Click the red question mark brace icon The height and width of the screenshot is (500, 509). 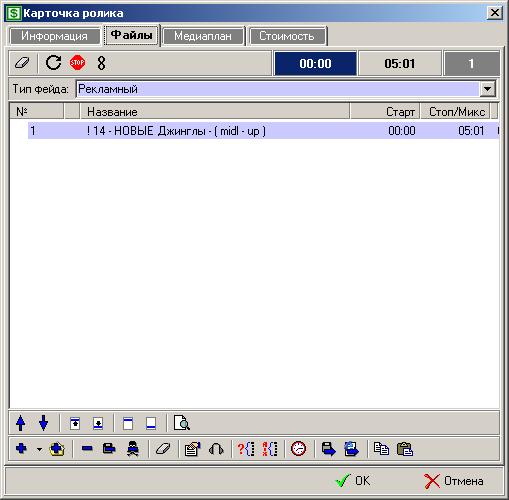pyautogui.click(x=246, y=449)
